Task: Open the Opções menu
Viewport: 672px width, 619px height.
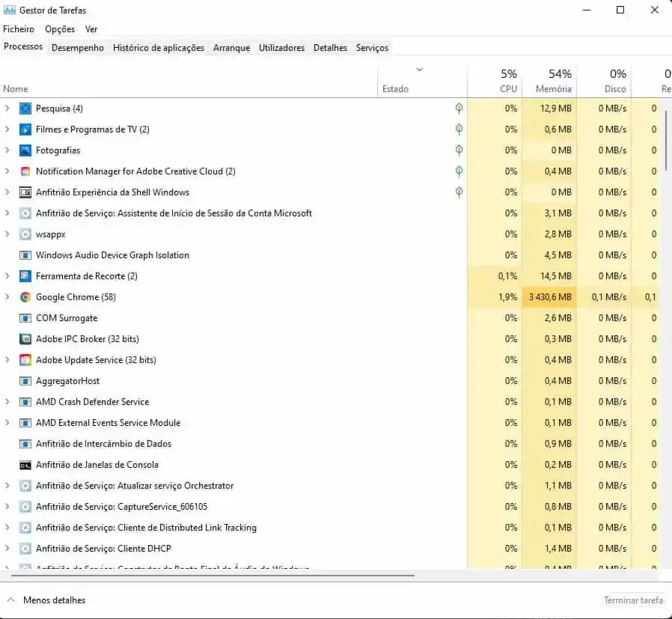Action: pos(60,29)
